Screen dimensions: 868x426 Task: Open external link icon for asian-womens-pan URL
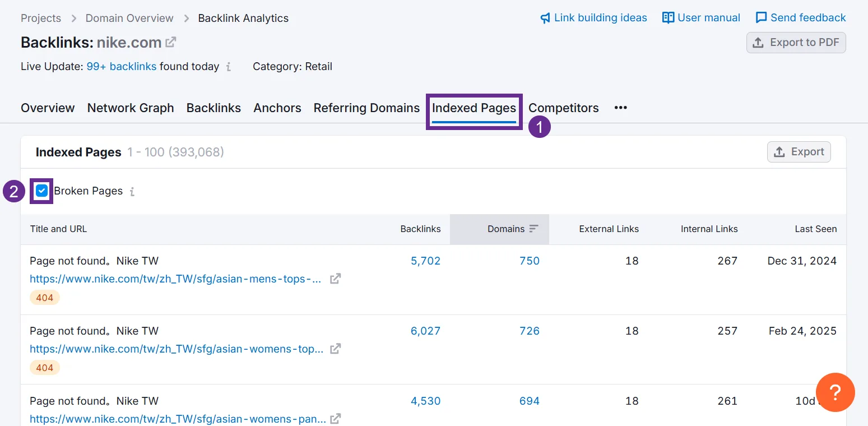coord(335,419)
